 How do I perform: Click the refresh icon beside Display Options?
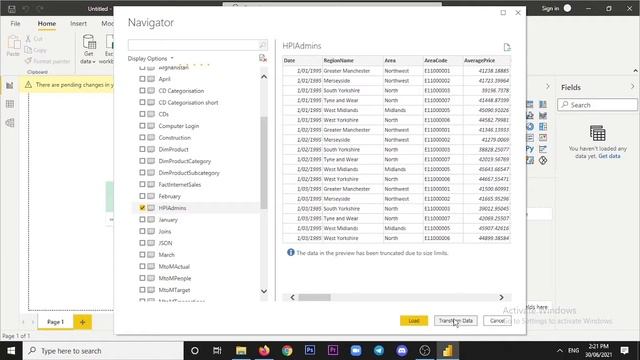click(x=263, y=58)
